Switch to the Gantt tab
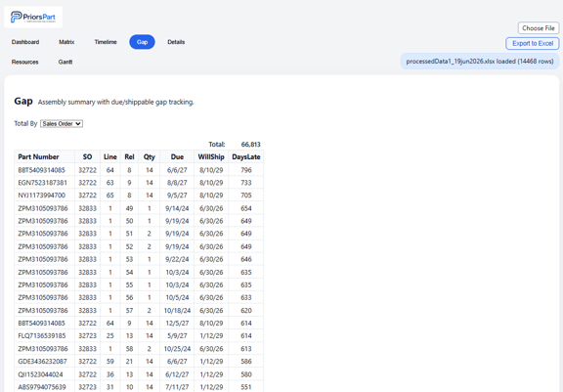Image resolution: width=563 pixels, height=392 pixels. 65,63
